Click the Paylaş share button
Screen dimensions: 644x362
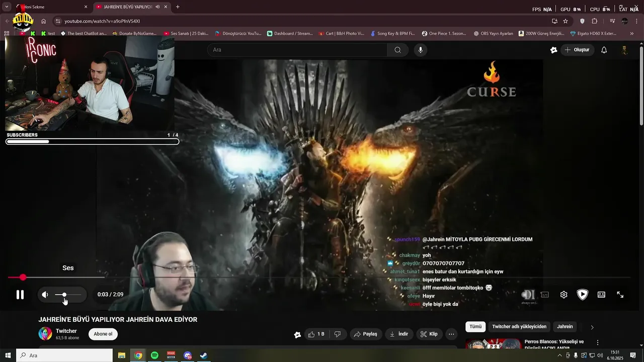tap(366, 334)
